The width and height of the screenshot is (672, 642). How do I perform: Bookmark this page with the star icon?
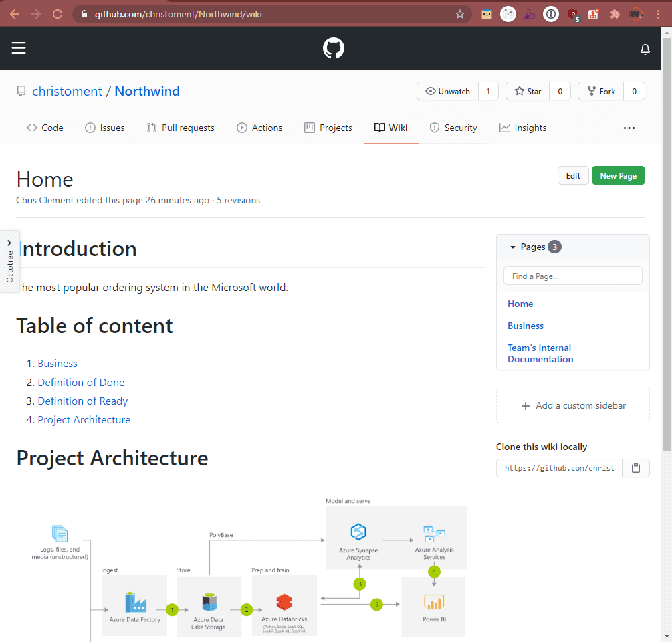click(x=460, y=14)
